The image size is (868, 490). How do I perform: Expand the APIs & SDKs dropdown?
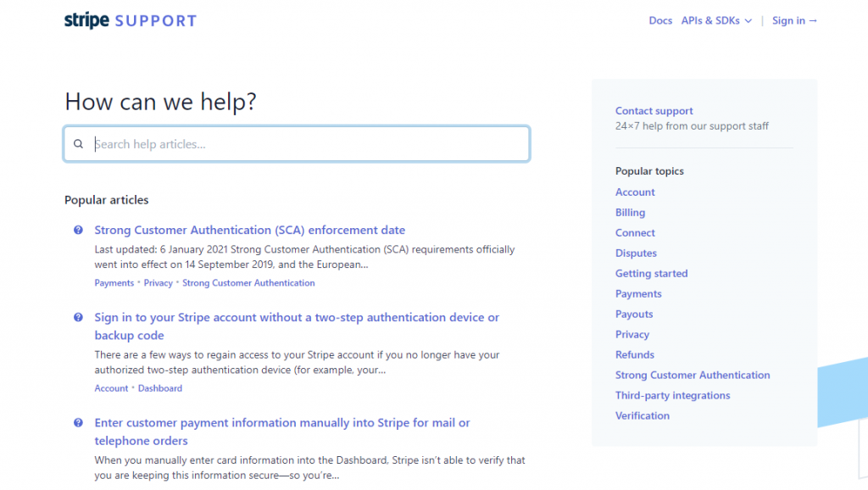pos(716,20)
